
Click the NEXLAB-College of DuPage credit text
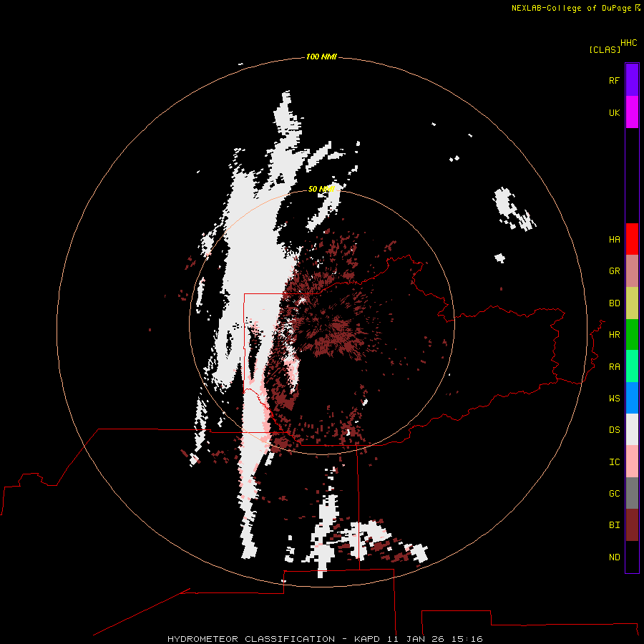coord(571,8)
